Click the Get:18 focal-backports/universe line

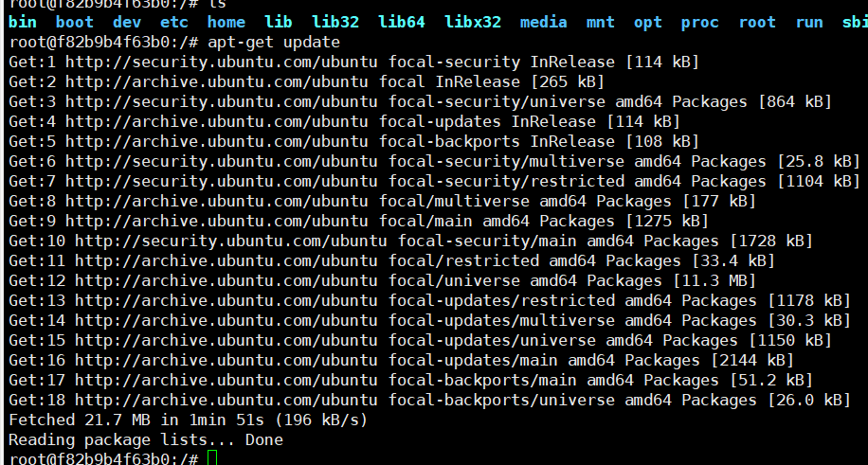pyautogui.click(x=429, y=401)
